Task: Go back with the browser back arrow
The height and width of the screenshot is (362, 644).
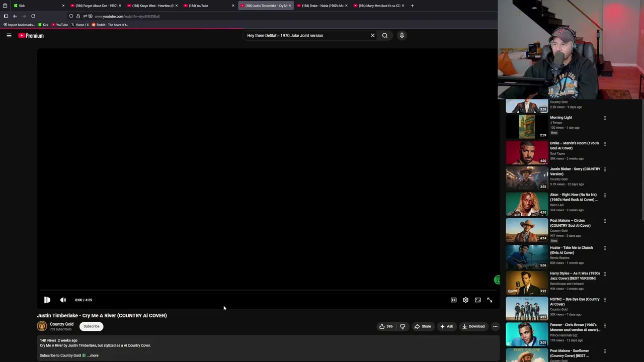Action: click(15, 16)
